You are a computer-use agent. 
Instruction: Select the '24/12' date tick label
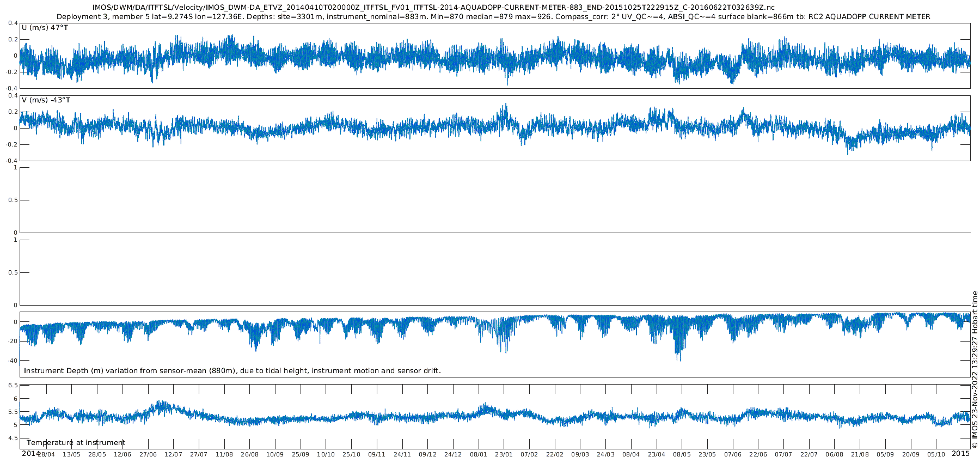[453, 454]
